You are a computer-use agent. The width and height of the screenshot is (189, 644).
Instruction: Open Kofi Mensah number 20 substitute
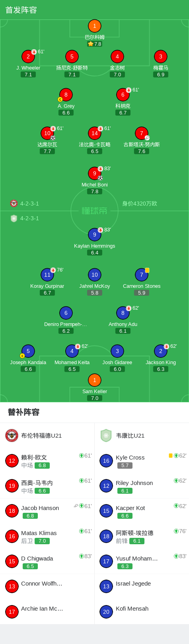[142, 611]
